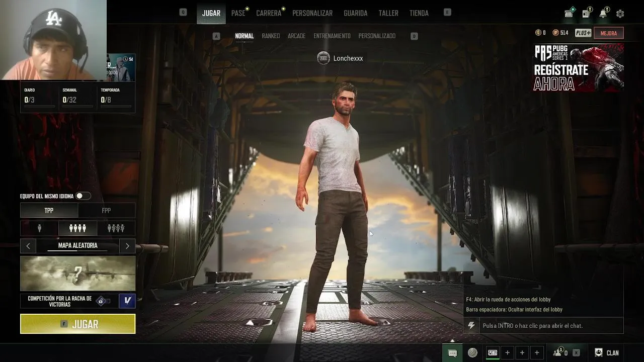Click the X key icon beside friends
This screenshot has height=362, width=644.
click(x=576, y=353)
